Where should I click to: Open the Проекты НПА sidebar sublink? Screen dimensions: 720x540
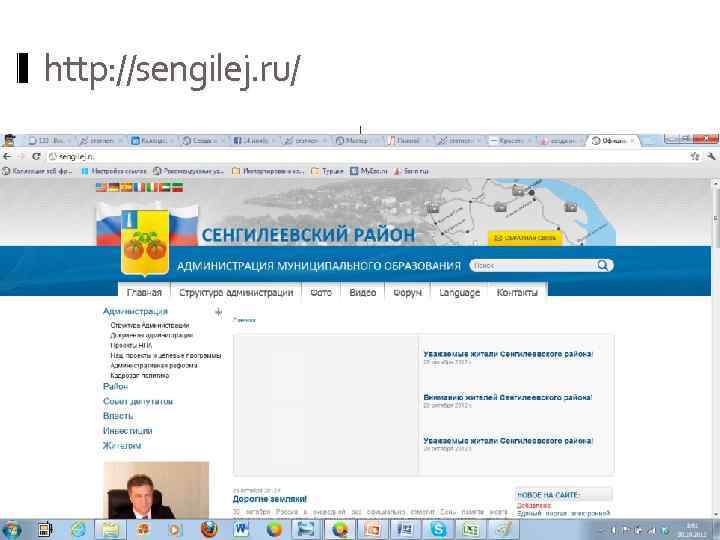(131, 345)
